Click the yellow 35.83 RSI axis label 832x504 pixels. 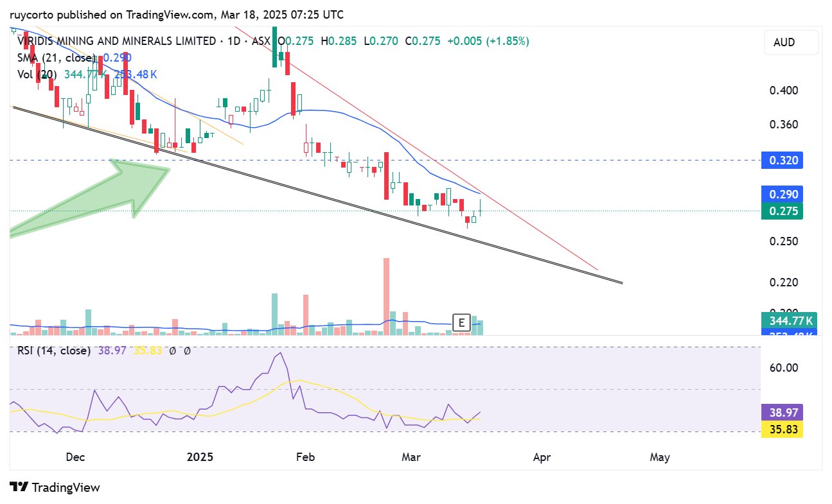[x=782, y=430]
